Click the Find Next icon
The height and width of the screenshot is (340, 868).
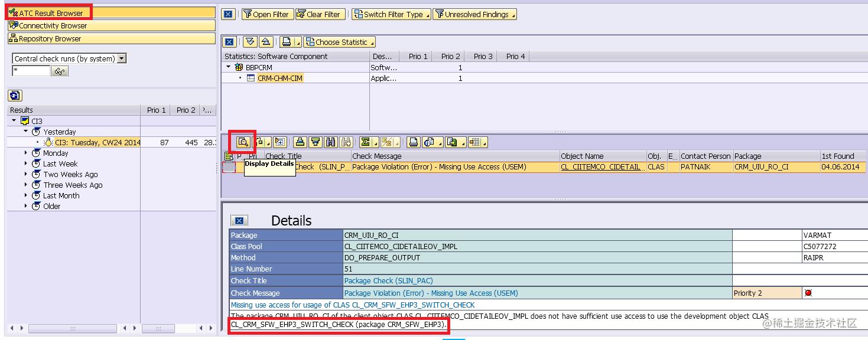pyautogui.click(x=346, y=142)
